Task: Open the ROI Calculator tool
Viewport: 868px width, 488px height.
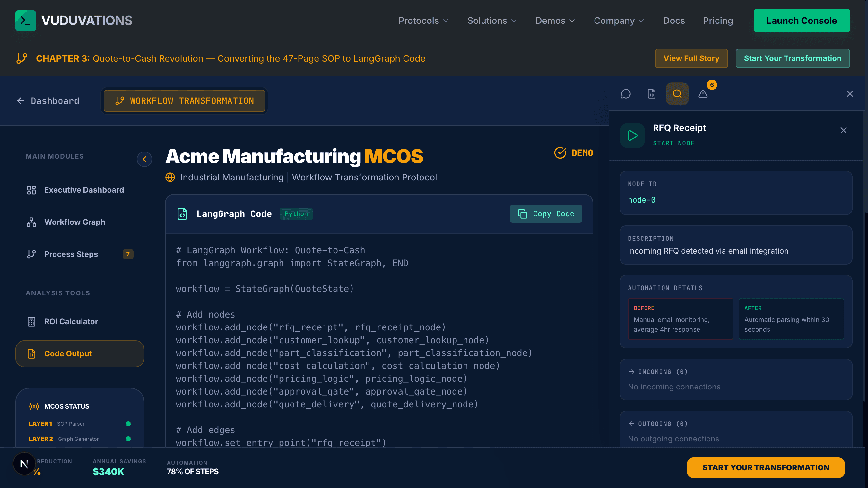Action: point(80,321)
